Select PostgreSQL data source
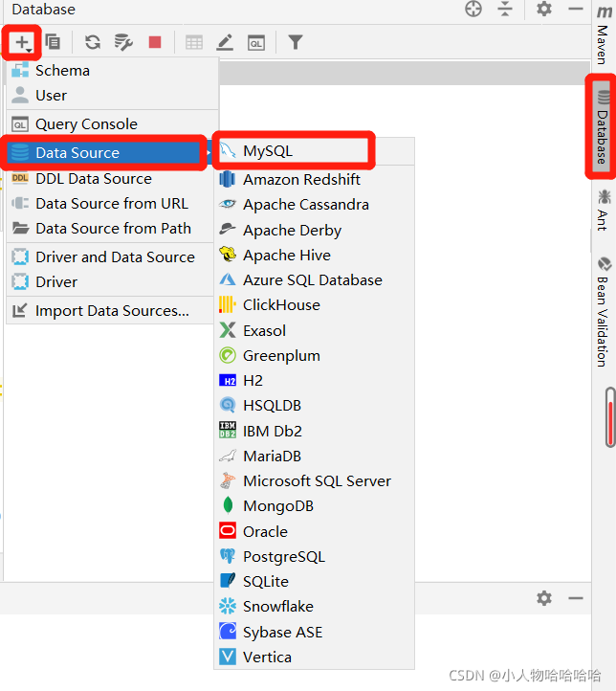 click(x=315, y=557)
